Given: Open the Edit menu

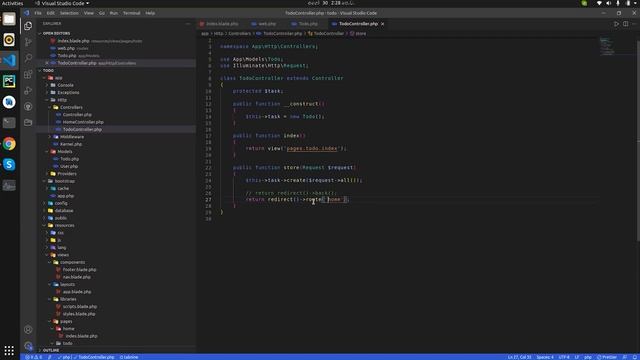Looking at the screenshot, I should (51, 13).
